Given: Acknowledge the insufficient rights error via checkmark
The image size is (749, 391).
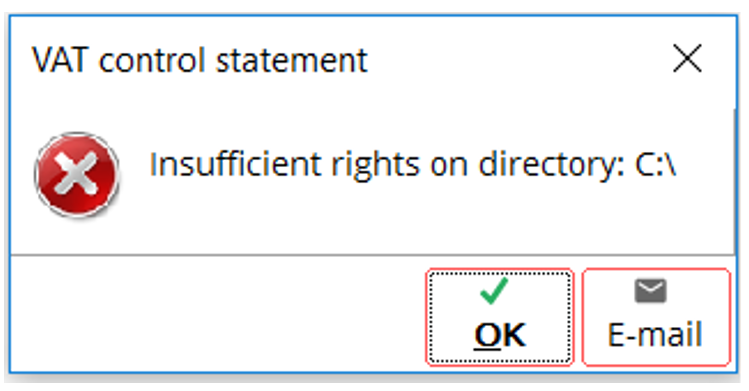Looking at the screenshot, I should [x=494, y=291].
